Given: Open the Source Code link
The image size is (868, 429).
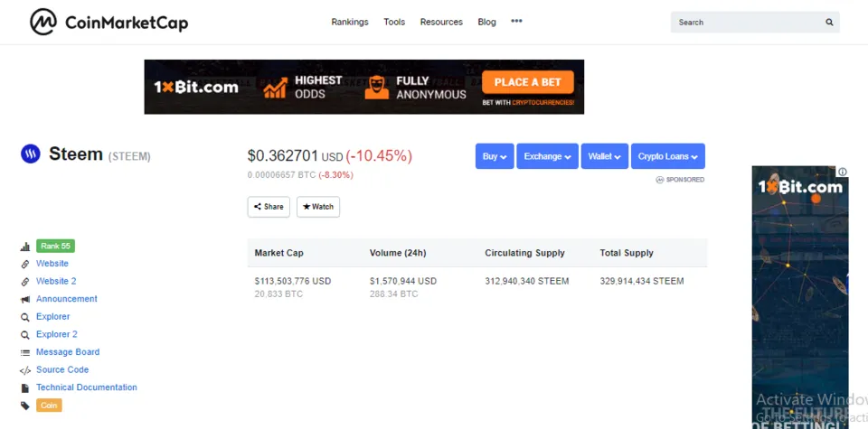Looking at the screenshot, I should 62,370.
